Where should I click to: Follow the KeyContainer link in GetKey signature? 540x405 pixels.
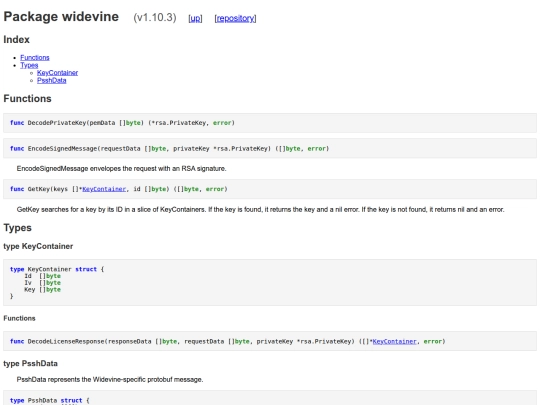point(104,189)
